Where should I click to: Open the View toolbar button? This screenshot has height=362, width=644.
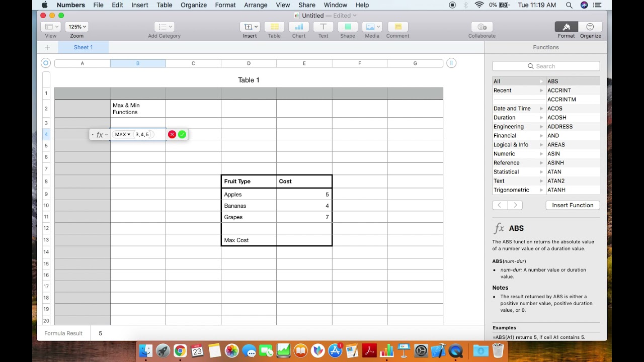point(51,27)
